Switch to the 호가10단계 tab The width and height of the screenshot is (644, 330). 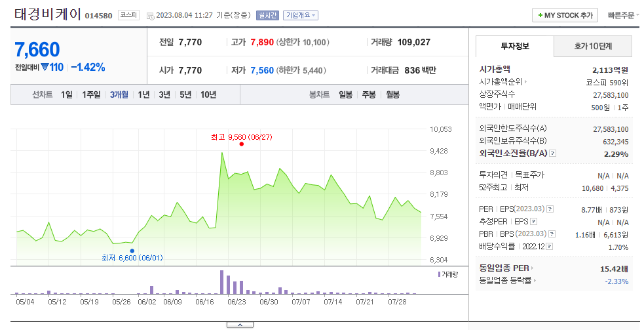pos(593,46)
